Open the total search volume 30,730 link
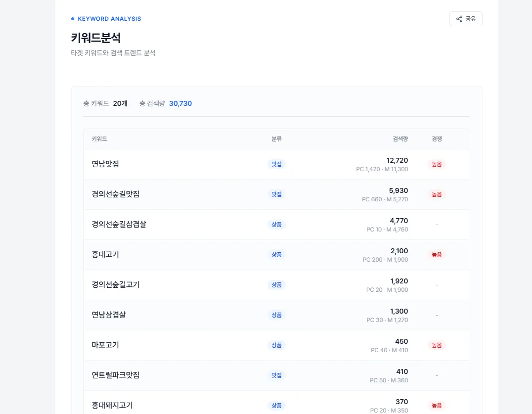 [x=180, y=103]
